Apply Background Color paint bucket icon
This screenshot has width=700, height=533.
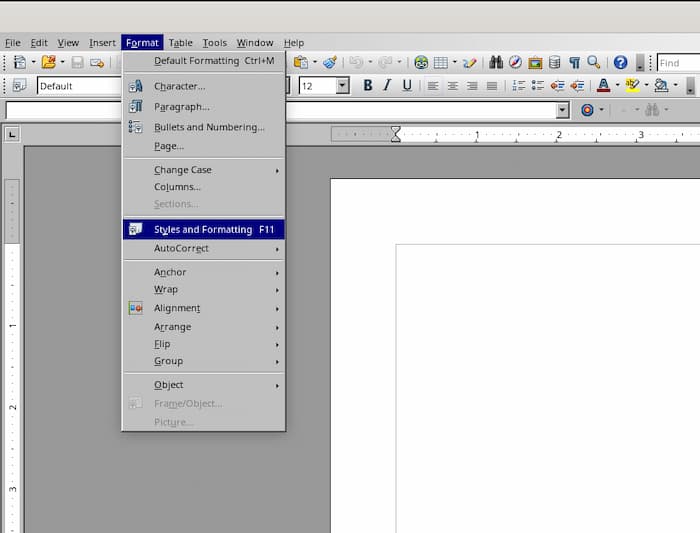[661, 85]
